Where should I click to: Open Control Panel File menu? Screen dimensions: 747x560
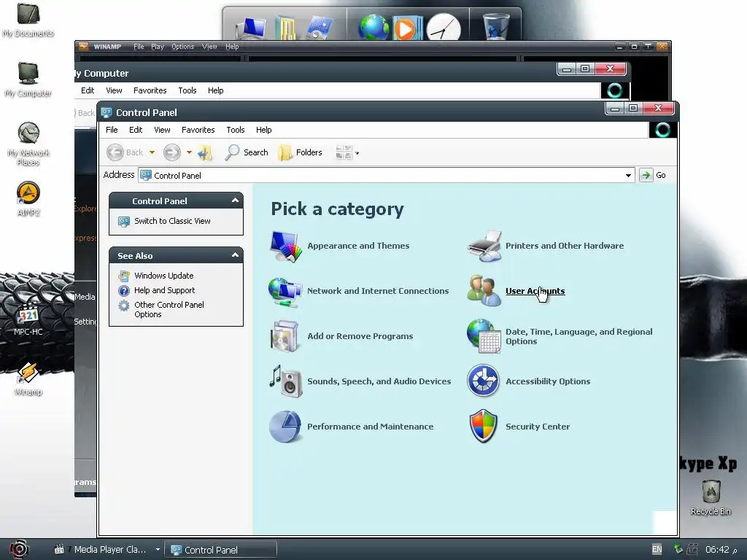(x=112, y=130)
